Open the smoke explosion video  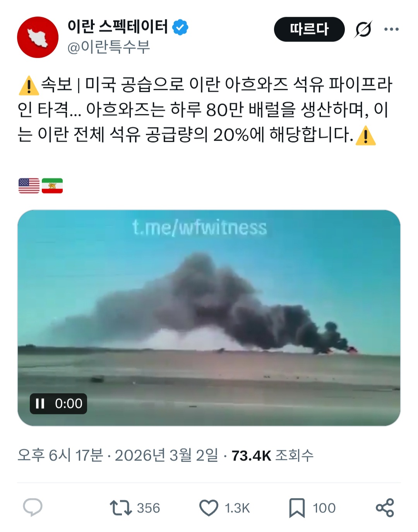tap(209, 318)
